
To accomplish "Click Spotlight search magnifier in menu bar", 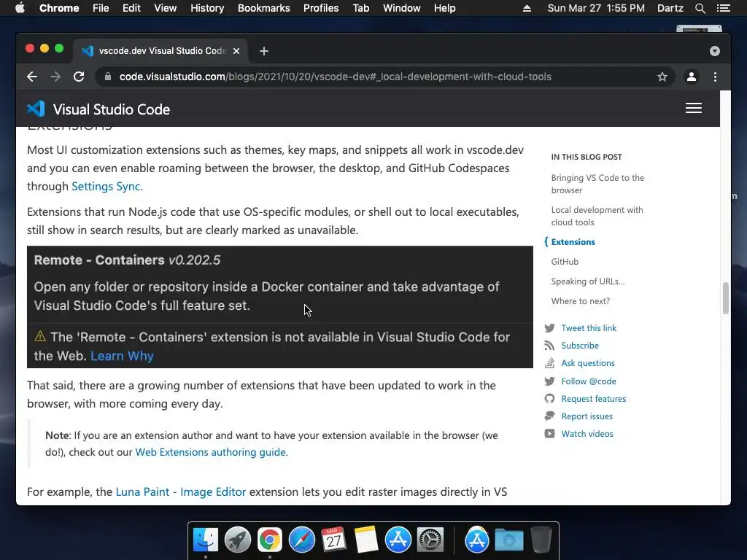I will [700, 8].
